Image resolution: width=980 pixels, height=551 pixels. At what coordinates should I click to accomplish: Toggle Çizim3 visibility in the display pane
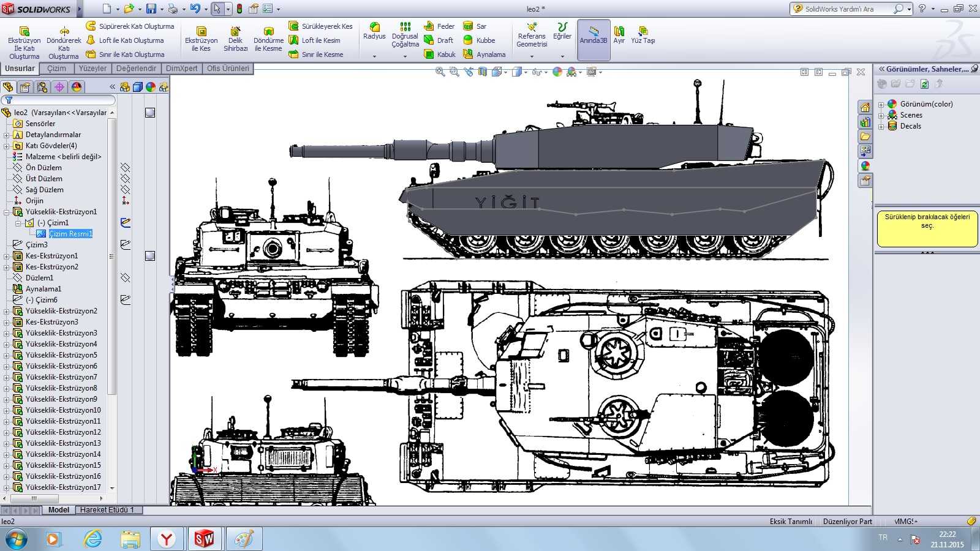pos(126,245)
